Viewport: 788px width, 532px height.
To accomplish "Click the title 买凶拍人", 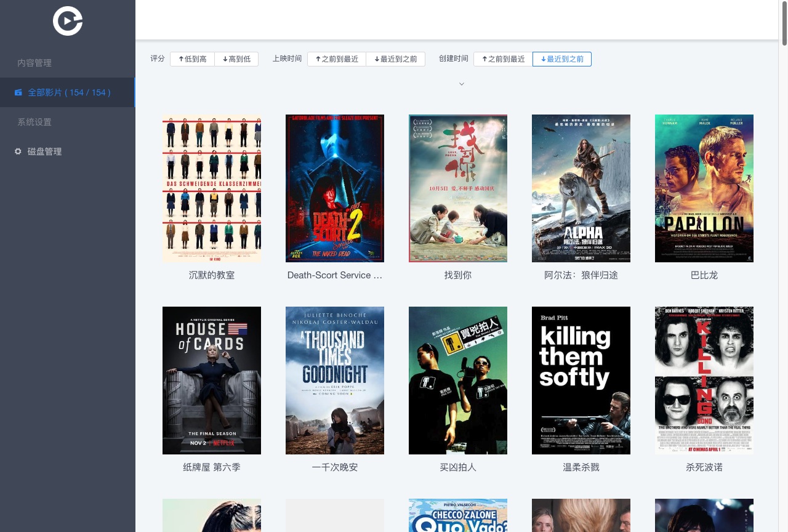I will tap(458, 467).
